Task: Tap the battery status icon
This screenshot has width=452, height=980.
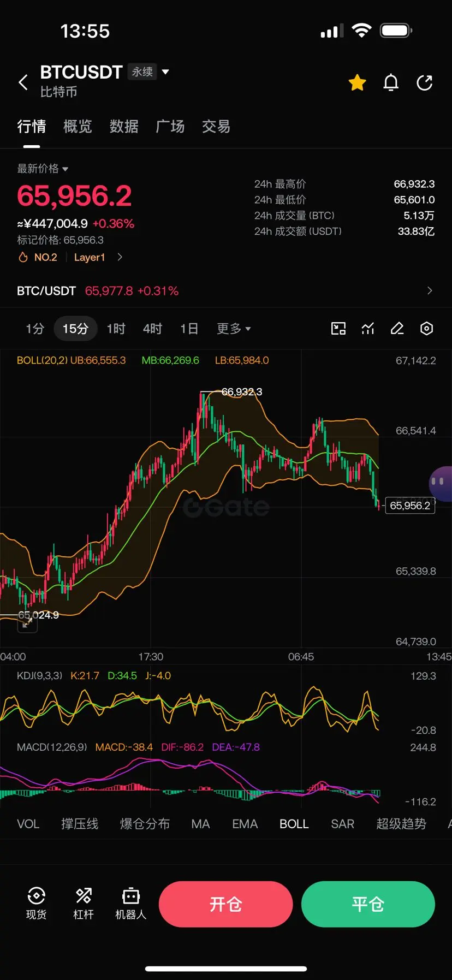Action: (396, 31)
